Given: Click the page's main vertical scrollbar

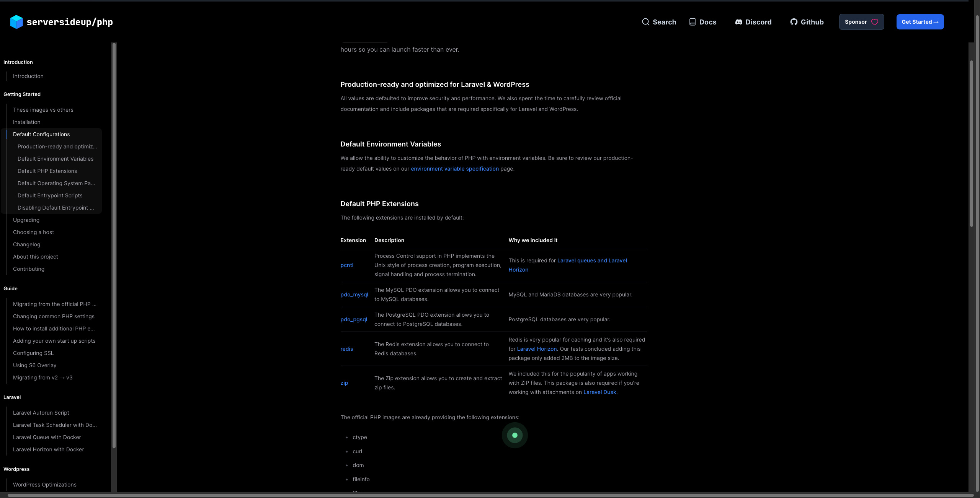Looking at the screenshot, I should 971,143.
